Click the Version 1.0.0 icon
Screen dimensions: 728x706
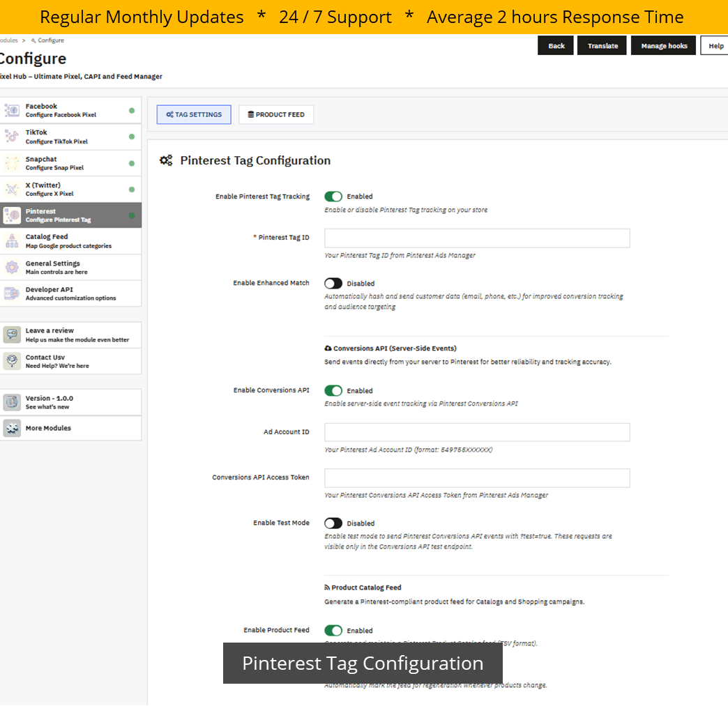[x=12, y=402]
